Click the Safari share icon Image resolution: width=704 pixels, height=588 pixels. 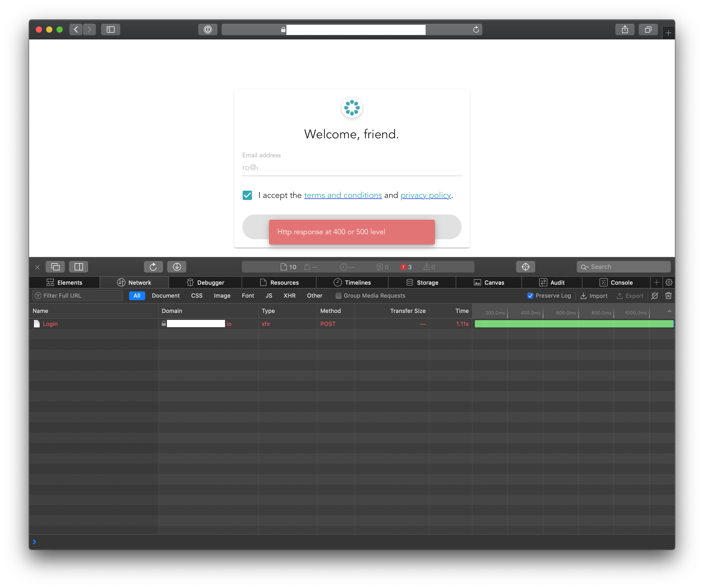tap(624, 30)
